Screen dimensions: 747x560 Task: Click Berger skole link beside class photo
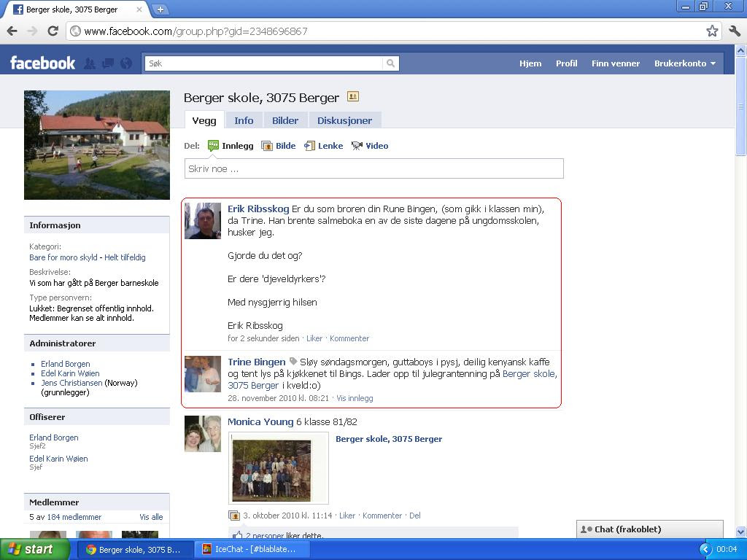pos(389,439)
